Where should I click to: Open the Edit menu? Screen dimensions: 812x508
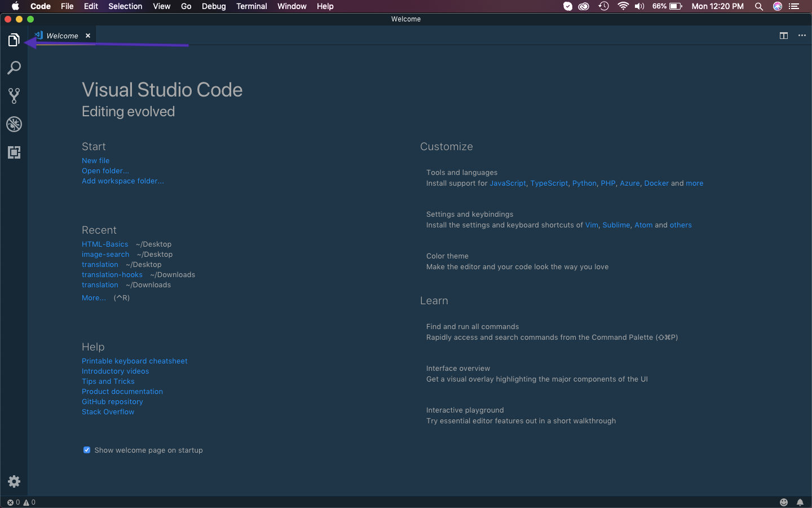[x=91, y=6]
